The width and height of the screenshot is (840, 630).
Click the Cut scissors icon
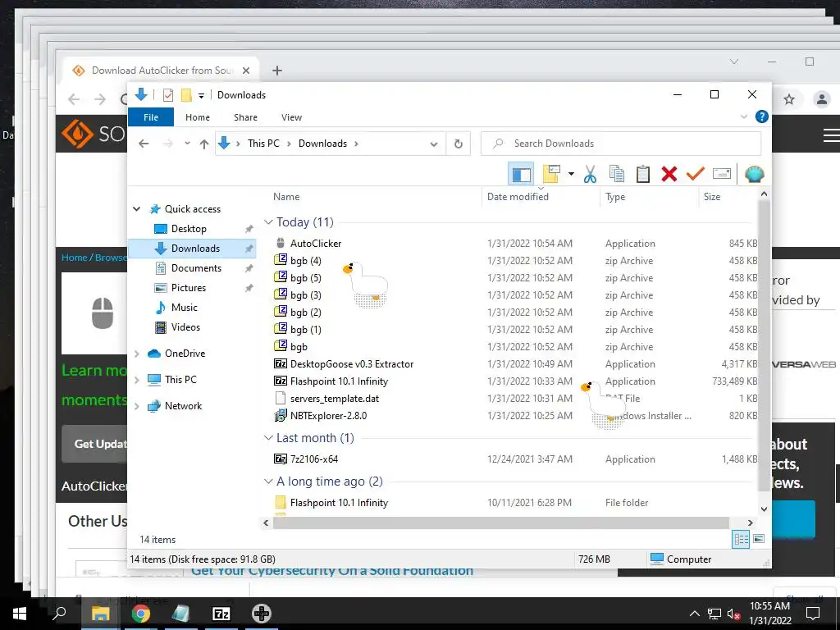pos(590,174)
